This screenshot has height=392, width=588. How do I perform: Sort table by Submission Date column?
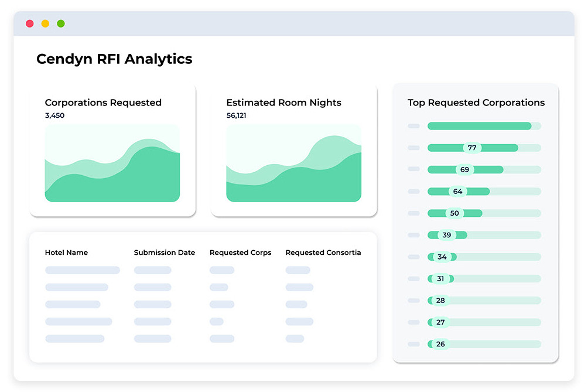click(164, 253)
